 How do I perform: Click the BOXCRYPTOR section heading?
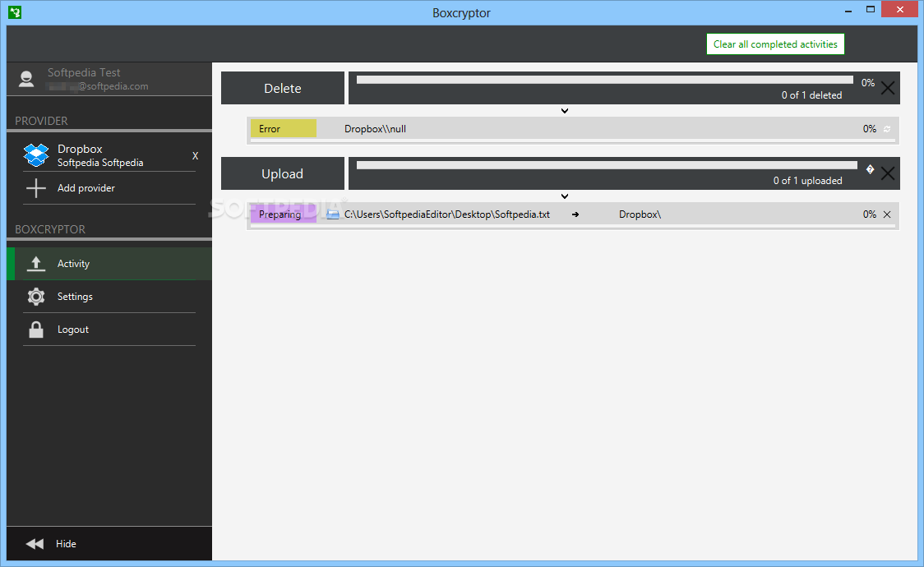[x=50, y=229]
